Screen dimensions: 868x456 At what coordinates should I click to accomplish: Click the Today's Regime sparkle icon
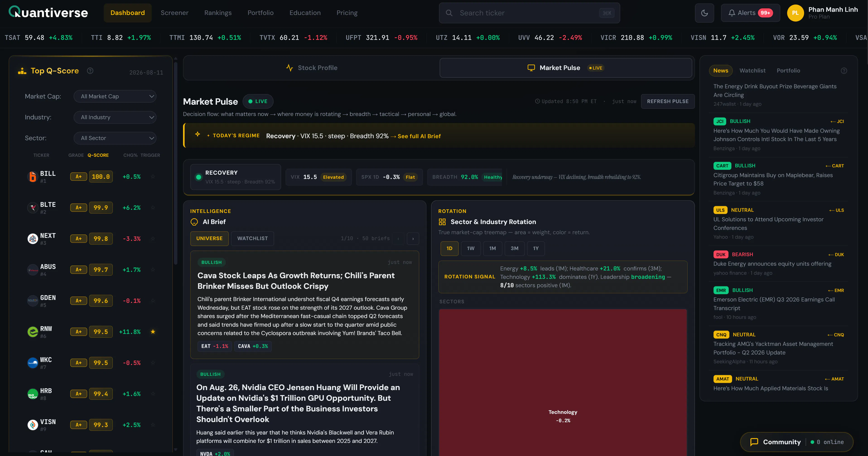coord(198,134)
